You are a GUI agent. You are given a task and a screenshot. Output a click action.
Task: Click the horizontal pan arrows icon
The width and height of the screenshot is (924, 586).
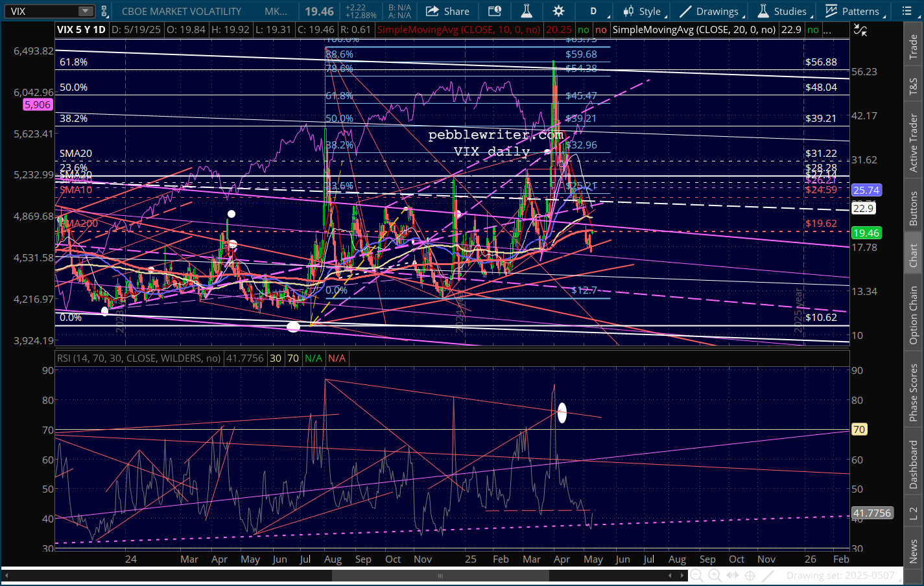point(733,575)
